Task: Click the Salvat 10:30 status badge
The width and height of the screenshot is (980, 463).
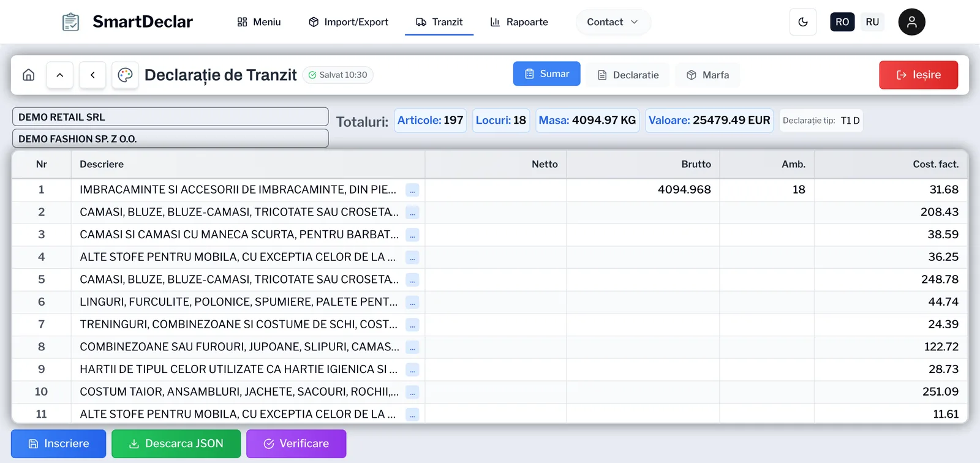Action: tap(337, 75)
